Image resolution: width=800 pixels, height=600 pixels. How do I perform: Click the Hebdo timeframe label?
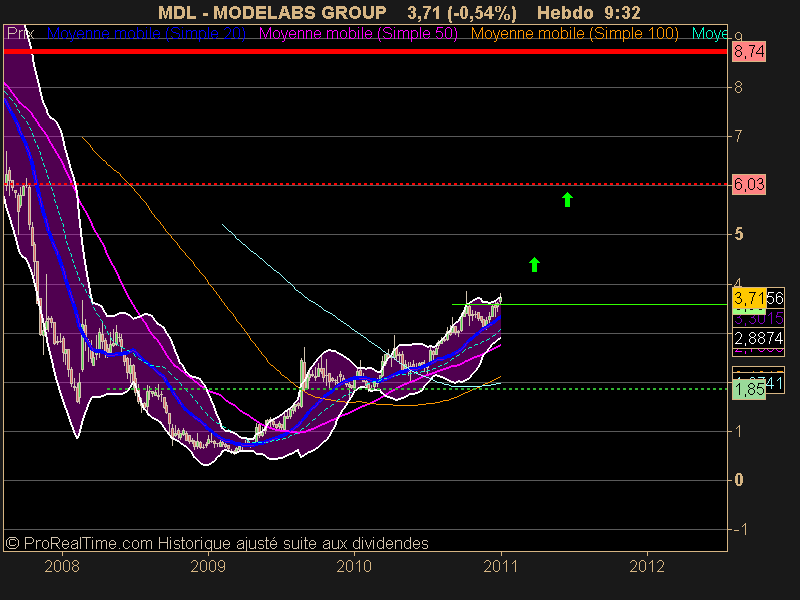coord(565,12)
